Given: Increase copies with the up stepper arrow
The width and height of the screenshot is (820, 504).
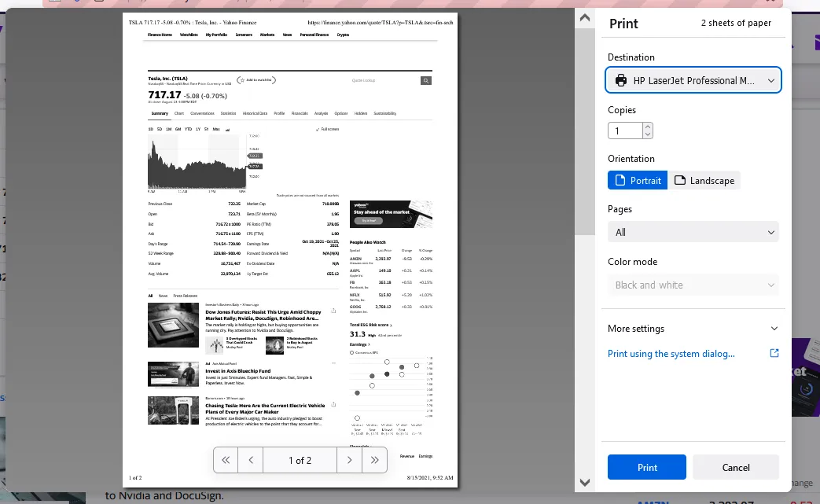Looking at the screenshot, I should click(x=648, y=127).
